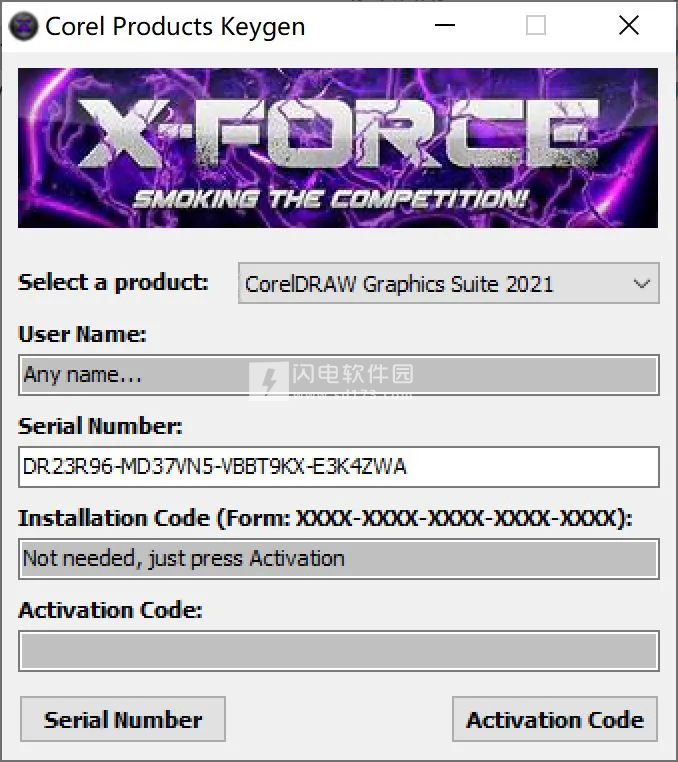Click the Select a product label
The height and width of the screenshot is (762, 678).
coord(113,282)
